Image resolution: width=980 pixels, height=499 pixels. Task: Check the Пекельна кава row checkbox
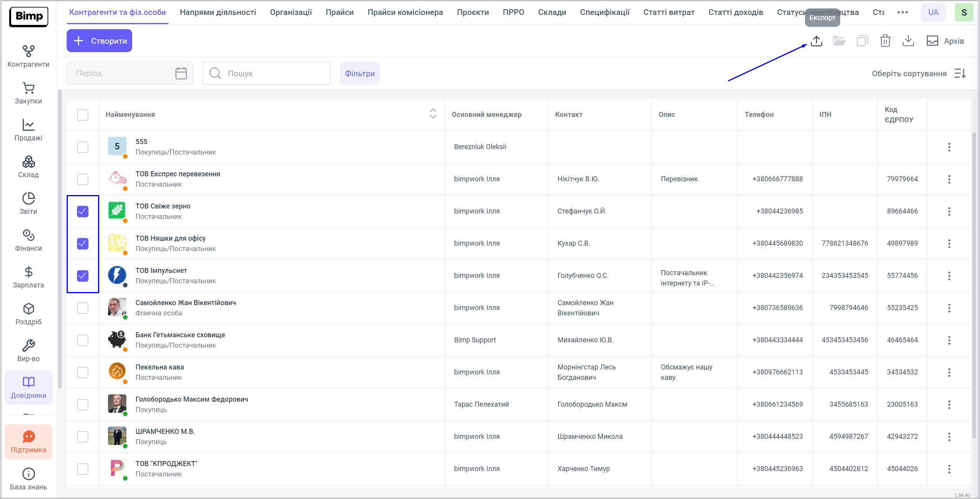click(83, 373)
